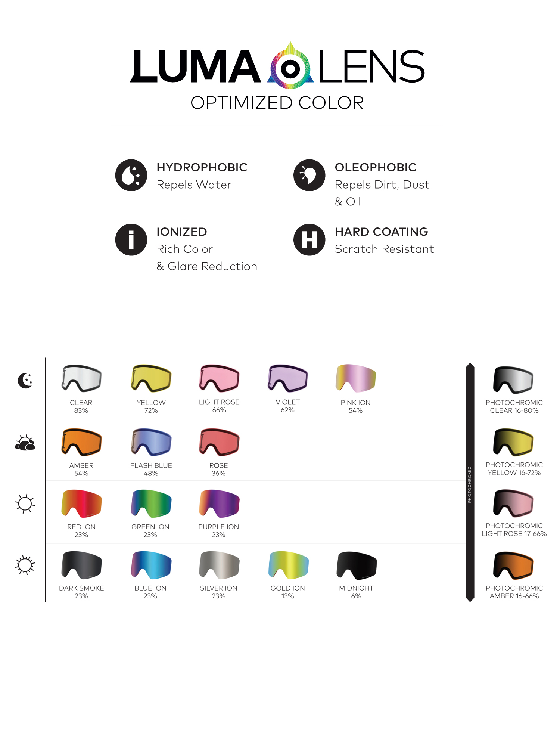Viewport: 560px width, 747px height.
Task: Click the Luma Lens rainbow logo emblem
Action: click(290, 67)
